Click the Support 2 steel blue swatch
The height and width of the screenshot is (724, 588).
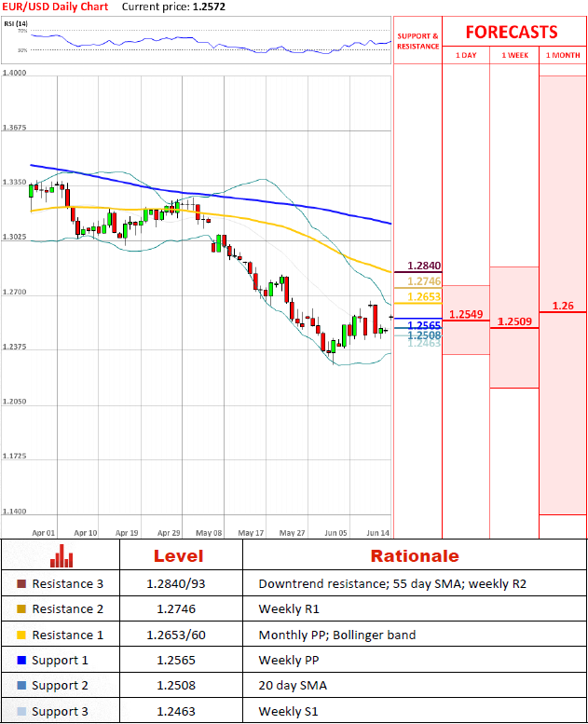click(21, 686)
